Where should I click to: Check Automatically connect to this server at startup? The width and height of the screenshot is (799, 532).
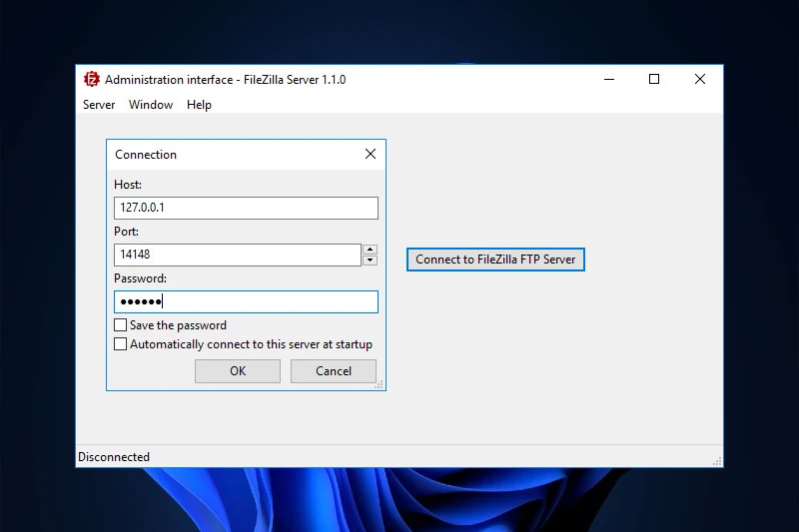[121, 344]
